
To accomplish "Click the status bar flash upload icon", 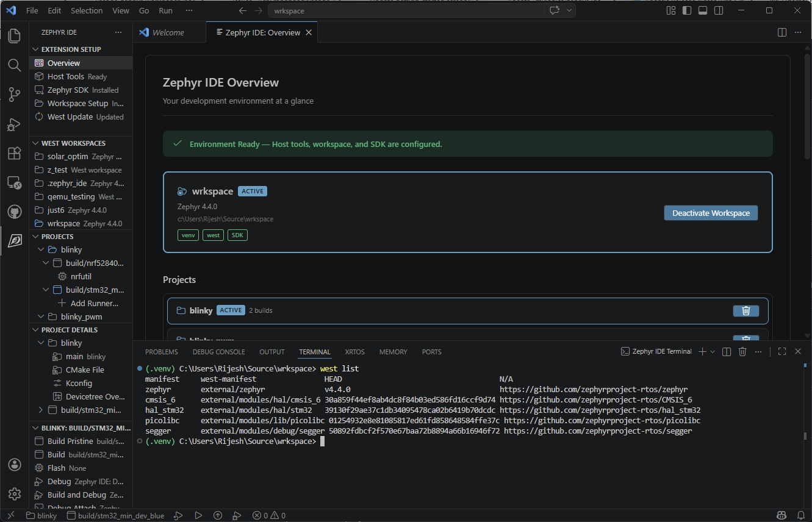I will (x=218, y=516).
